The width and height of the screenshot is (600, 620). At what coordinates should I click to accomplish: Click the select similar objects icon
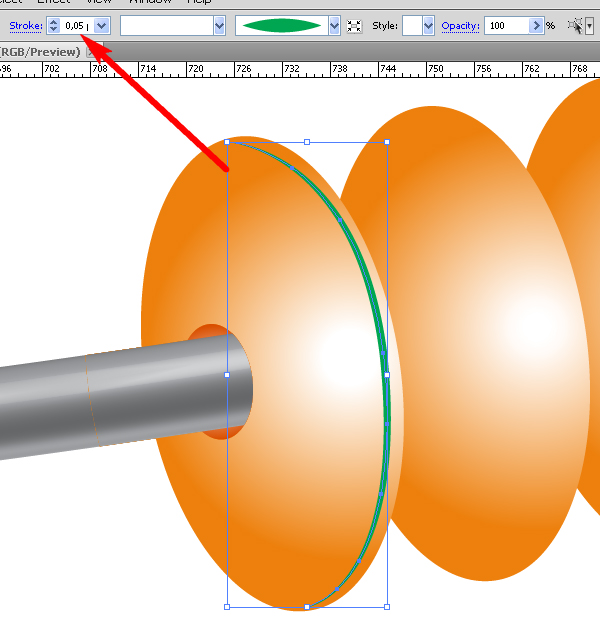[575, 26]
